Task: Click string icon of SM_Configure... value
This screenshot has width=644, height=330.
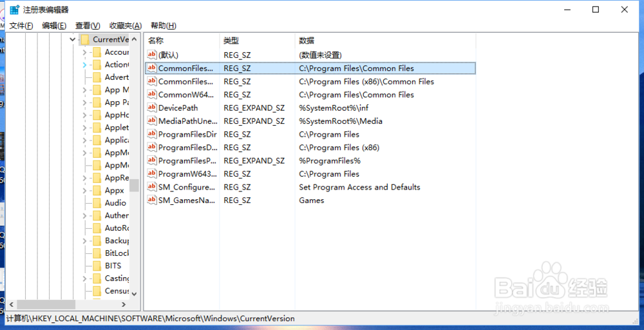Action: [x=152, y=187]
